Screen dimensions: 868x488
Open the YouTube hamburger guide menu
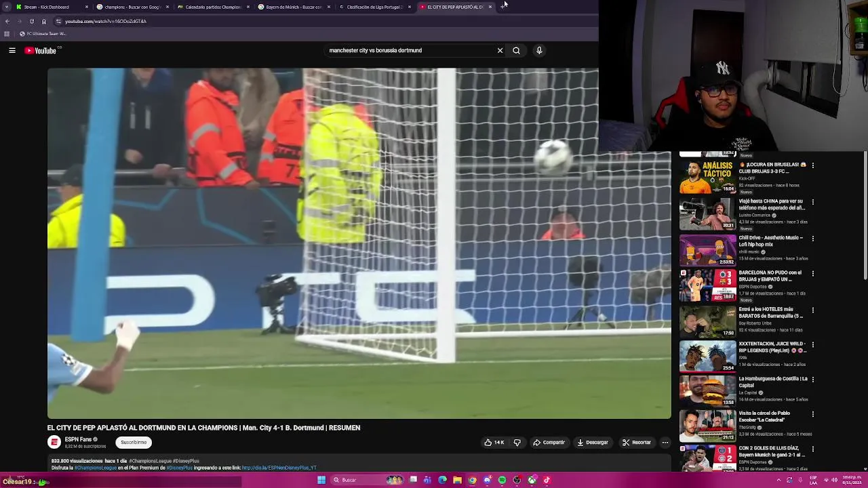pos(12,50)
